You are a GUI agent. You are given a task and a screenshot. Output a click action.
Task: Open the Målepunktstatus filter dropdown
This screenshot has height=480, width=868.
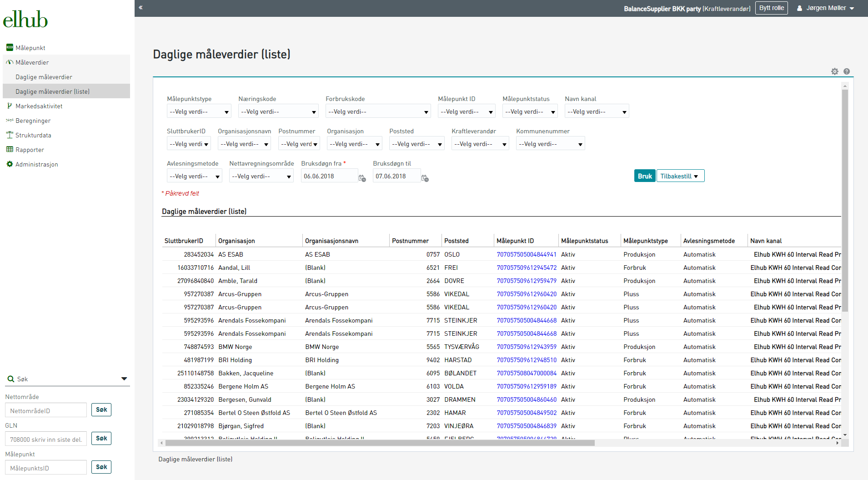point(530,111)
